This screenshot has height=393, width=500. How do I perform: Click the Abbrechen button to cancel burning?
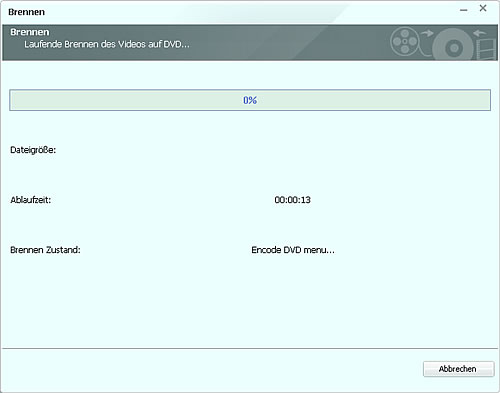point(458,369)
